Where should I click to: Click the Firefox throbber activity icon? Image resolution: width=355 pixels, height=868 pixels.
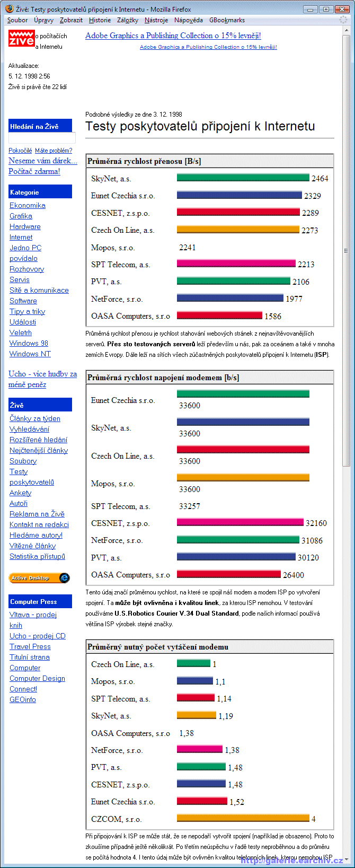(x=343, y=20)
